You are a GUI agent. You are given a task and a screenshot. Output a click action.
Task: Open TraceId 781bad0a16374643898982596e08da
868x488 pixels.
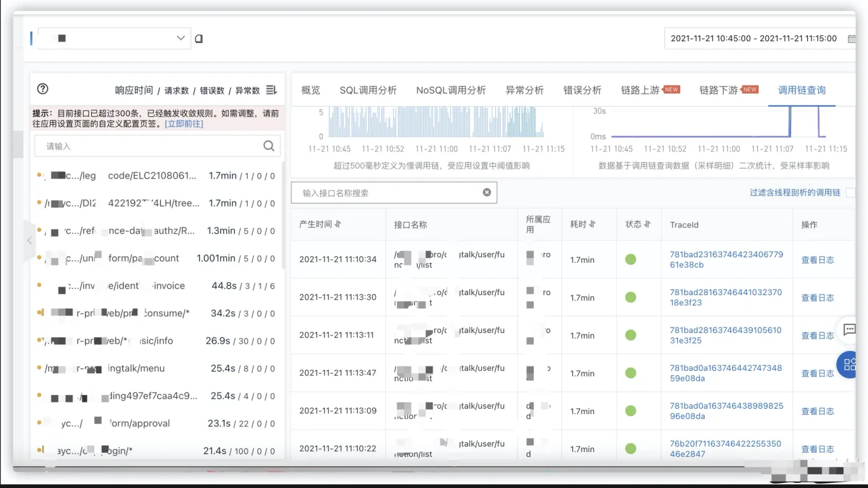pos(726,410)
